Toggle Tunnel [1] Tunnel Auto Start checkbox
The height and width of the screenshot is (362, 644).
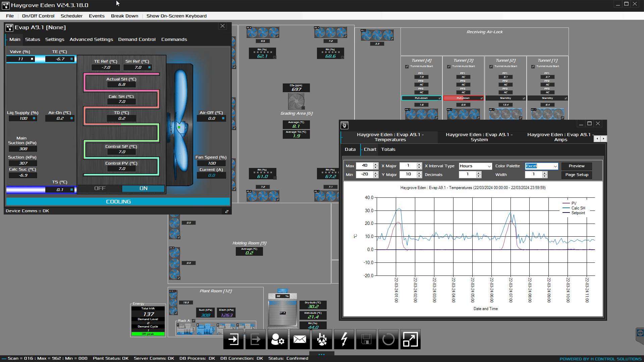point(533,66)
